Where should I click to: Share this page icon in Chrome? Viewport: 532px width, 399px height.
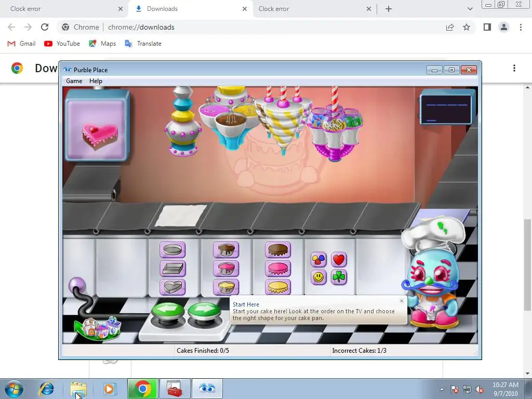coord(450,27)
